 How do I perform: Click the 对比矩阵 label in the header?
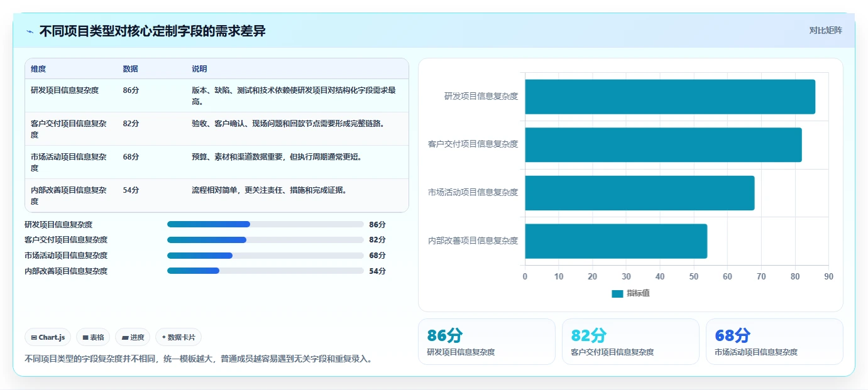(825, 30)
